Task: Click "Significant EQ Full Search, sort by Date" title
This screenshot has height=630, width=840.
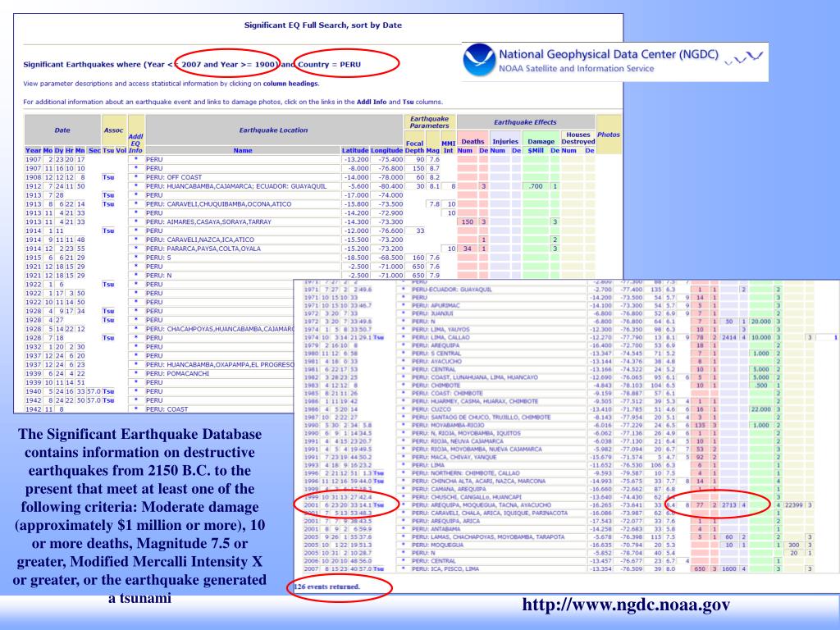Action: pos(323,25)
